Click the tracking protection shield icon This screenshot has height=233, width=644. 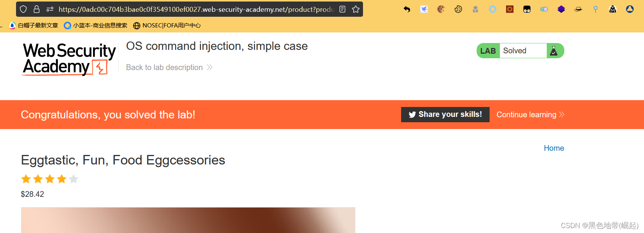tap(23, 9)
